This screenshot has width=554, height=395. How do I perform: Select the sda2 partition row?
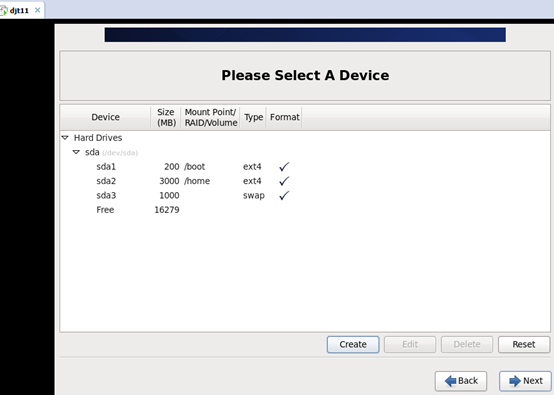[x=305, y=181]
